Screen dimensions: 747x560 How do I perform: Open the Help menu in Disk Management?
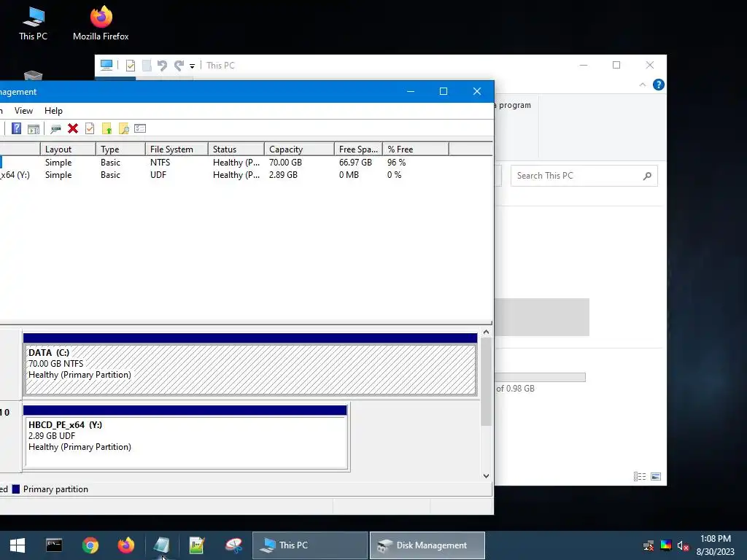pos(53,111)
